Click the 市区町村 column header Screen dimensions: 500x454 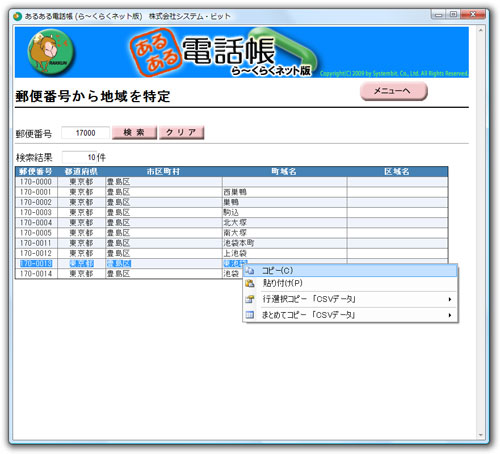(x=164, y=172)
